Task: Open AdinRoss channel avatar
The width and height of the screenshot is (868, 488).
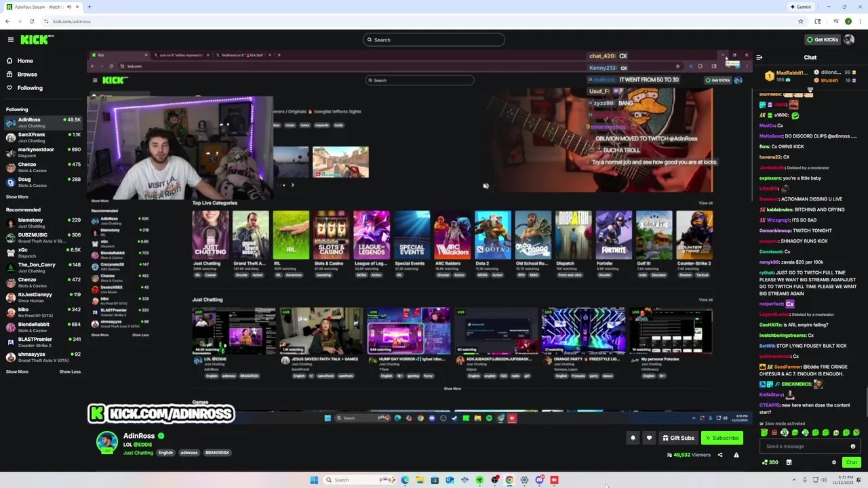Action: click(106, 443)
